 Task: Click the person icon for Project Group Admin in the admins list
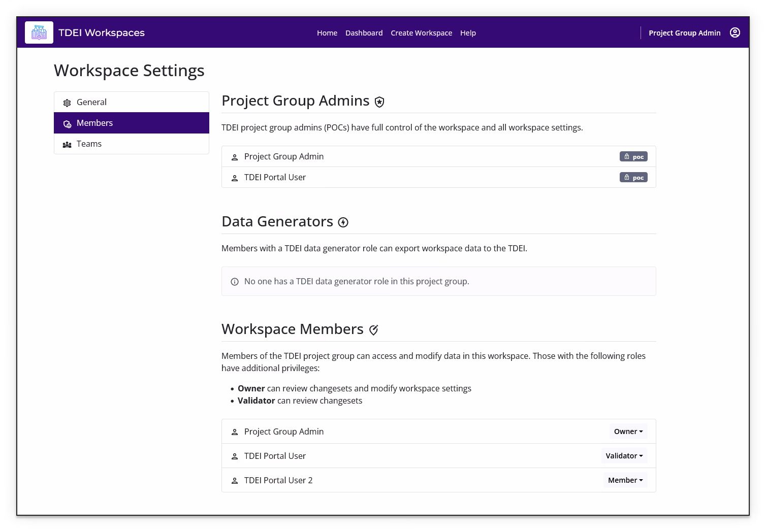(235, 157)
